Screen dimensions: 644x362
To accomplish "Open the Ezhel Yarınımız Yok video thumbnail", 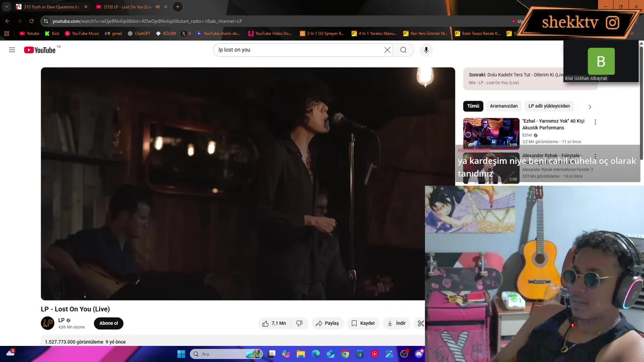I will (491, 133).
